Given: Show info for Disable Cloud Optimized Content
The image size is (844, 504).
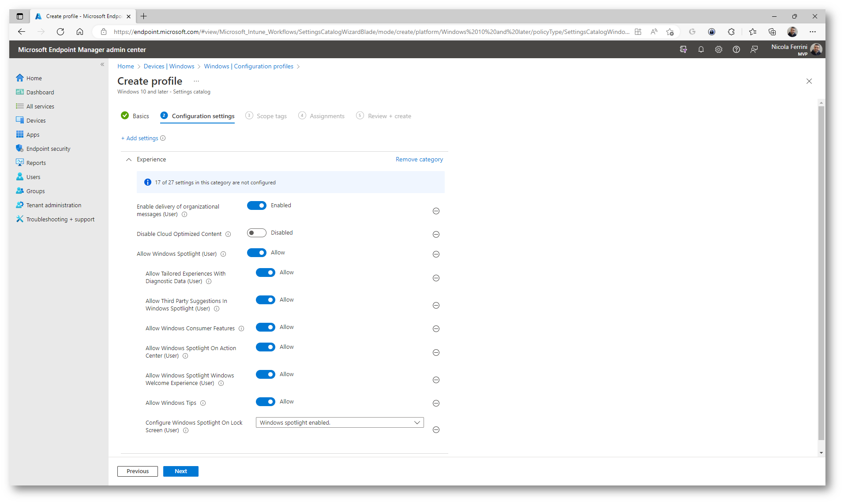Looking at the screenshot, I should tap(228, 234).
